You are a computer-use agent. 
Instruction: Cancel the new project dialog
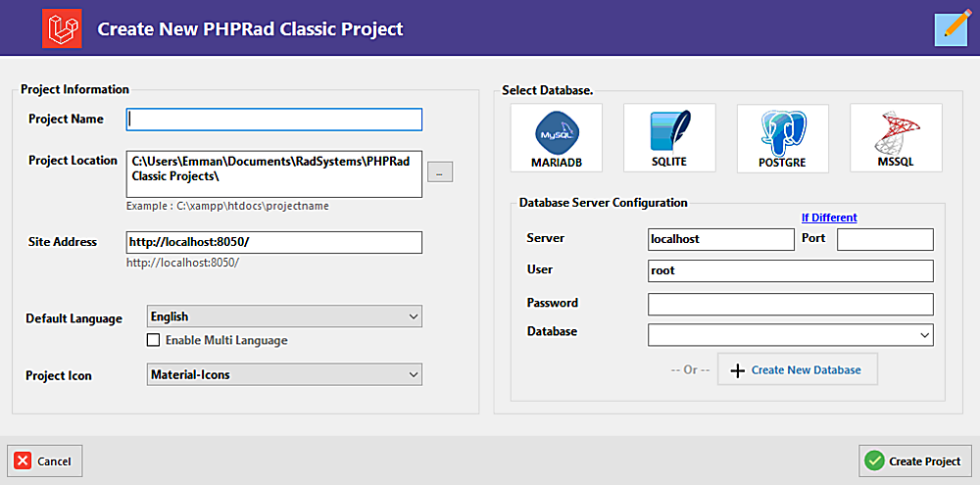click(x=44, y=461)
